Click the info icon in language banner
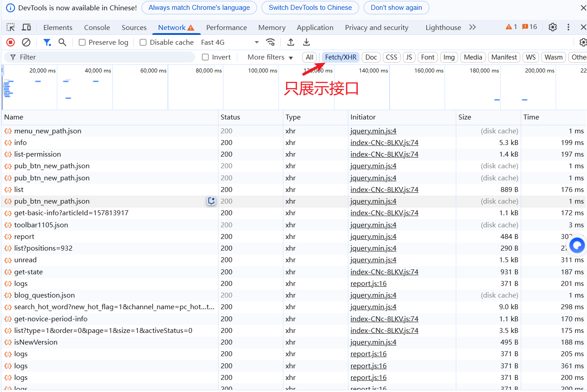Screen dimensions: 587x392 point(10,8)
